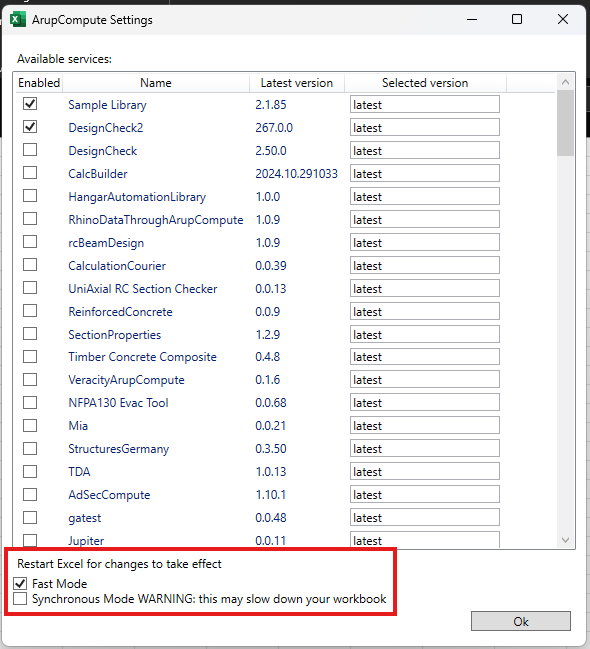Select the Timber Concrete Composite name

pos(142,357)
